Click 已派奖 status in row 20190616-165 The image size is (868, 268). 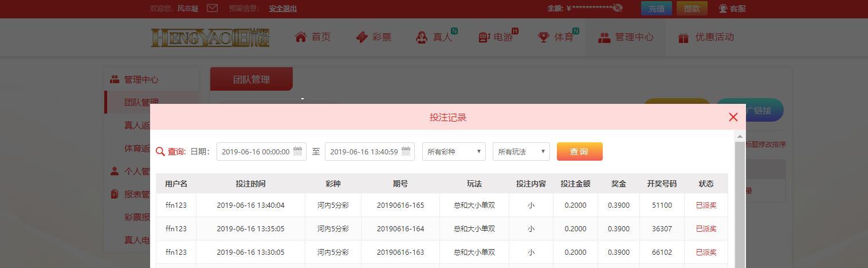coord(706,205)
